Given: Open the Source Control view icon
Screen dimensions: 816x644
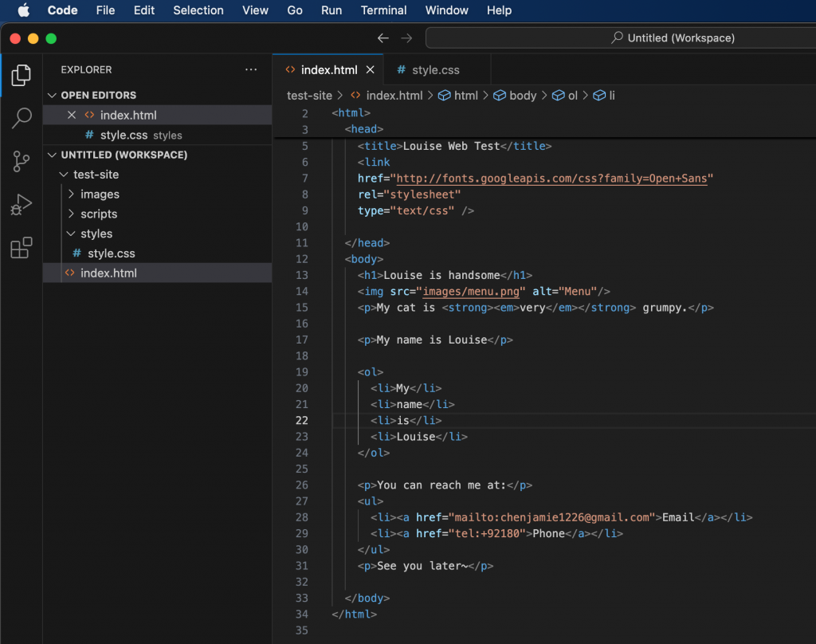Looking at the screenshot, I should 22,162.
